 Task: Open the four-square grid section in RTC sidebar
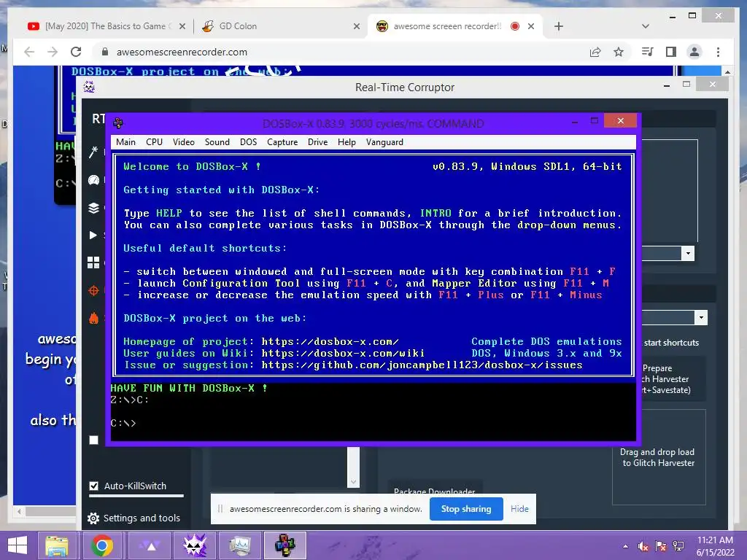(93, 262)
